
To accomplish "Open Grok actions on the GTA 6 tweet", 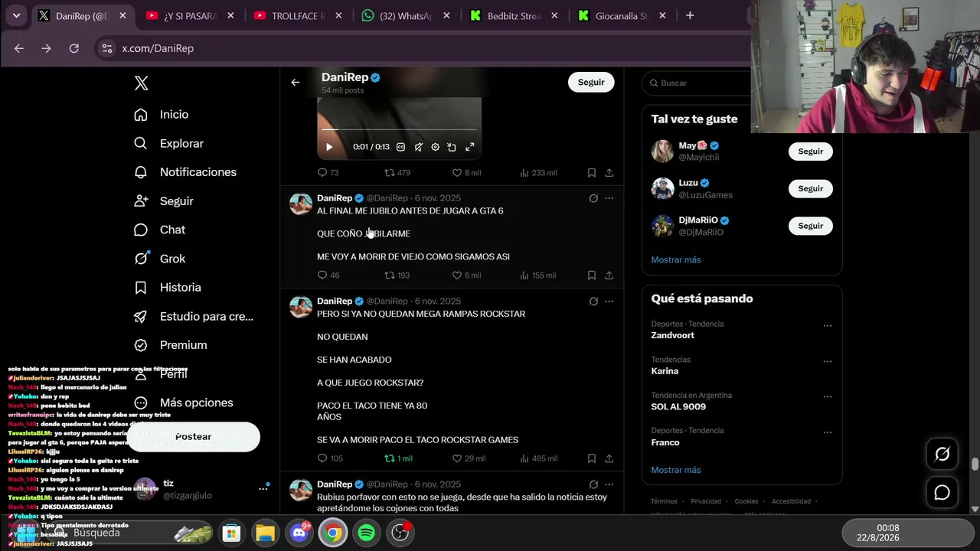I will click(593, 198).
